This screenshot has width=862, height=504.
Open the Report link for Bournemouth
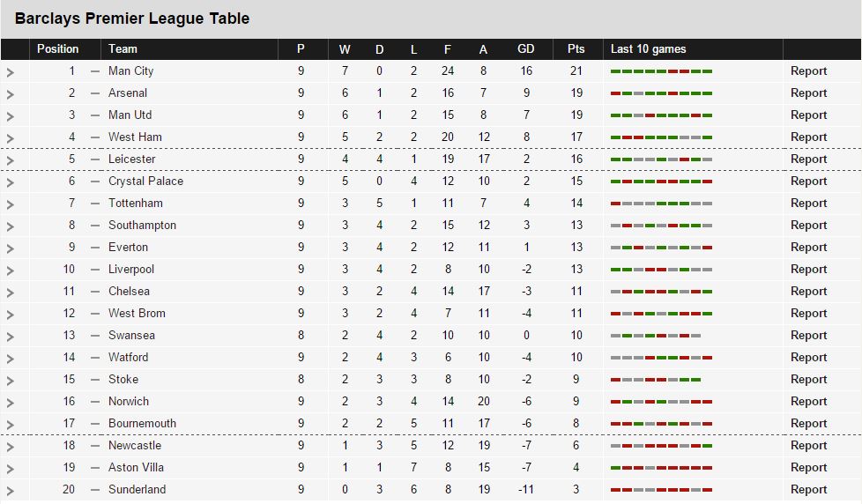pos(808,423)
